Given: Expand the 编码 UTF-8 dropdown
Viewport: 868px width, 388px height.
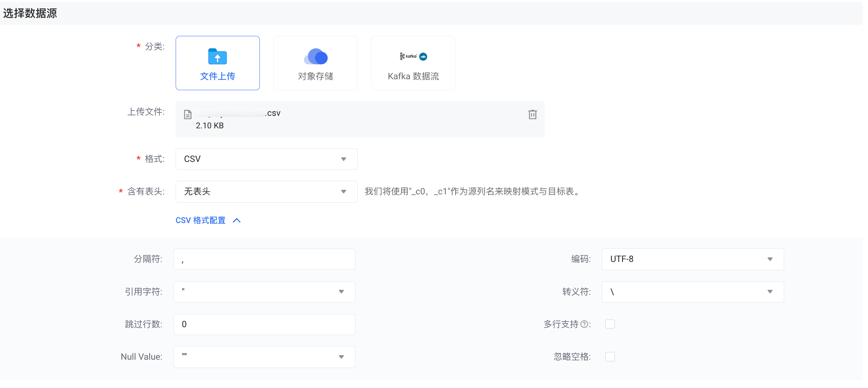Looking at the screenshot, I should (x=692, y=259).
